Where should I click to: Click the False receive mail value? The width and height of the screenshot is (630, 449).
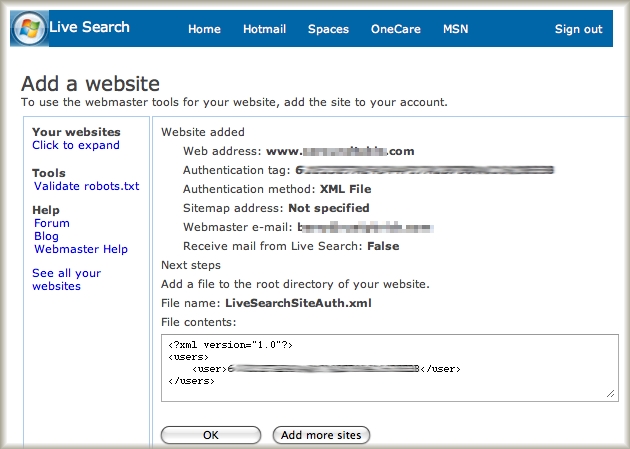(383, 246)
